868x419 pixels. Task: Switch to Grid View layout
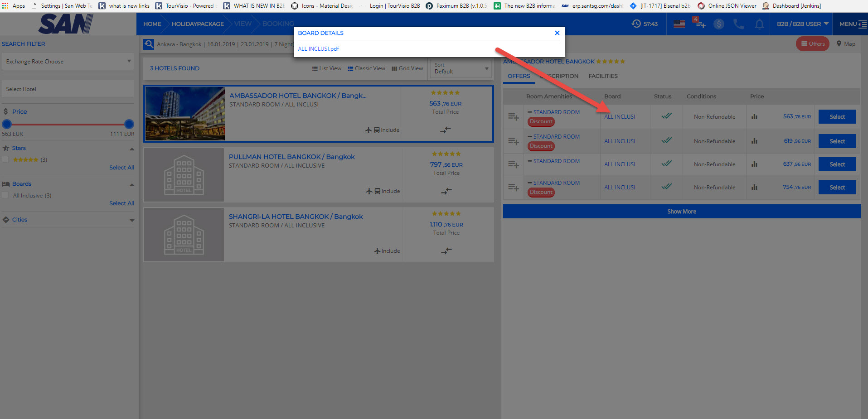coord(407,68)
